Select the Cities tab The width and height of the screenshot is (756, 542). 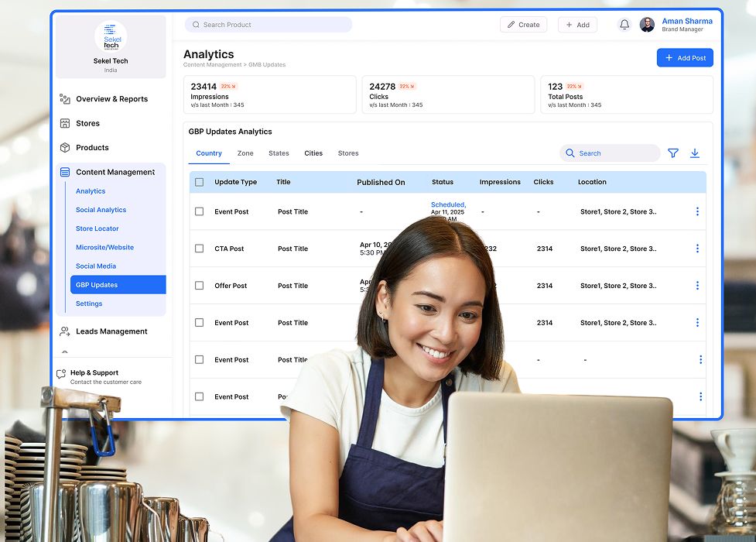(x=313, y=153)
